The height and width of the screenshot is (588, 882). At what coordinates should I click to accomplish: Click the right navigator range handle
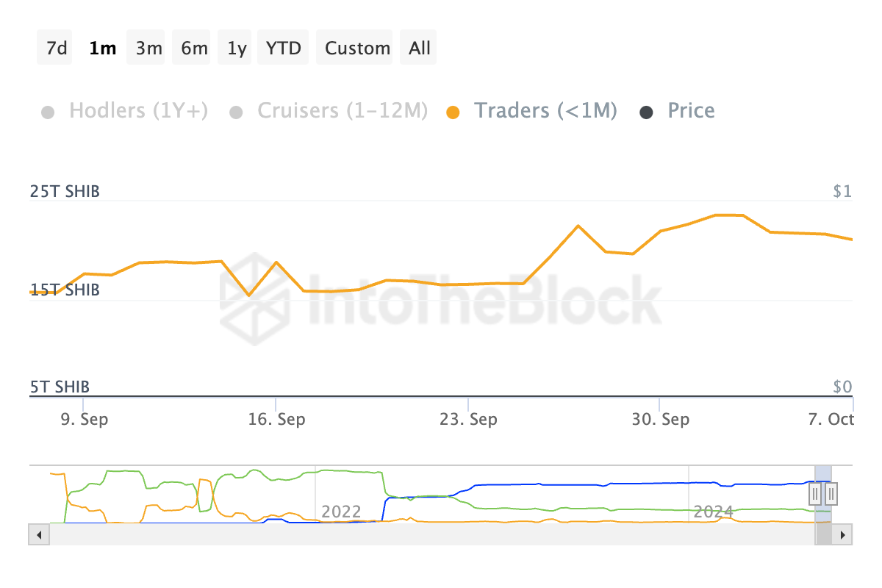coord(833,495)
